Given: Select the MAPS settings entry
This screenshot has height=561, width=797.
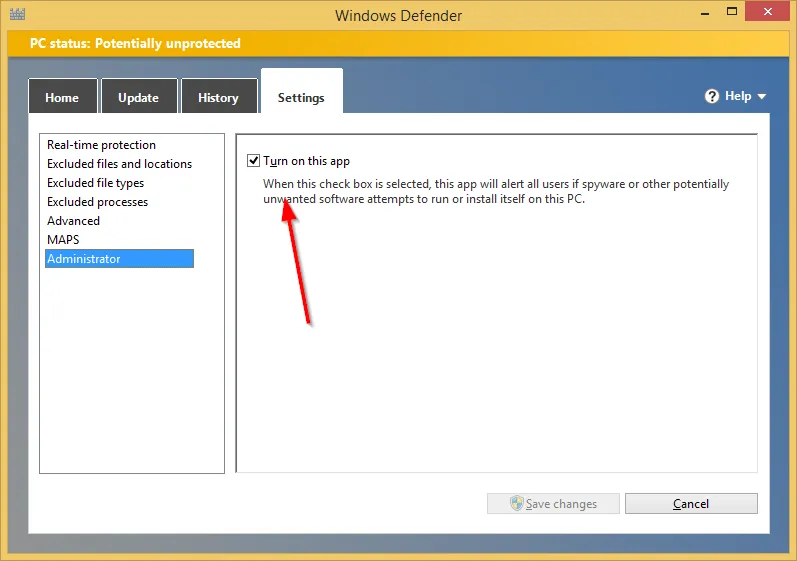Looking at the screenshot, I should 63,240.
